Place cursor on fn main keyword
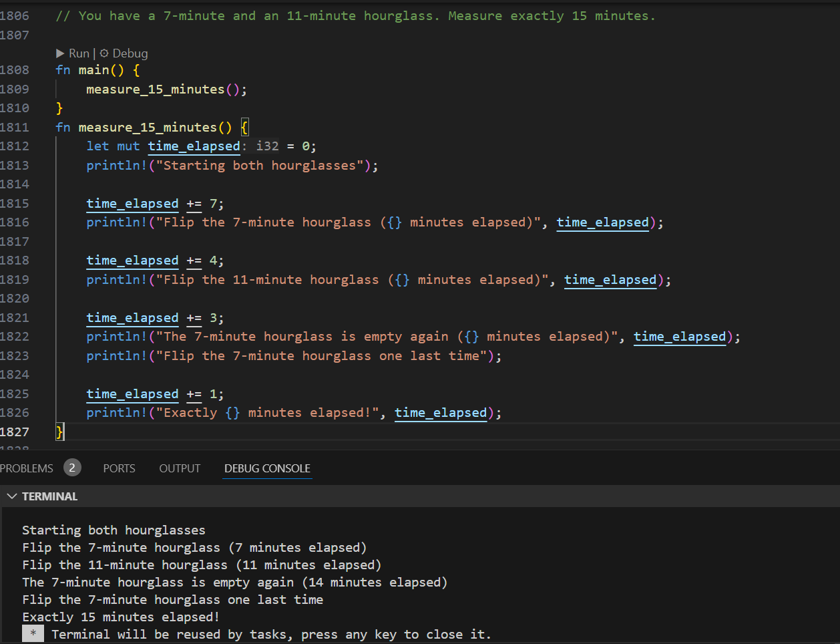Image resolution: width=840 pixels, height=644 pixels. pyautogui.click(x=63, y=70)
